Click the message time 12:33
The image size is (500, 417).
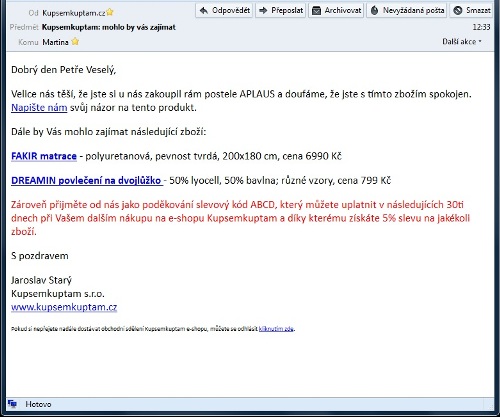point(481,27)
